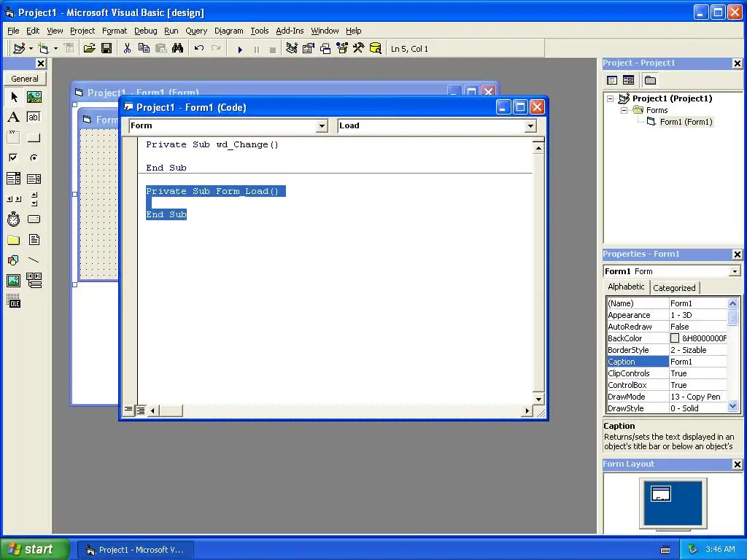Open Add Standard EXE Project dropdown arrow
This screenshot has height=560, width=747.
[x=31, y=48]
